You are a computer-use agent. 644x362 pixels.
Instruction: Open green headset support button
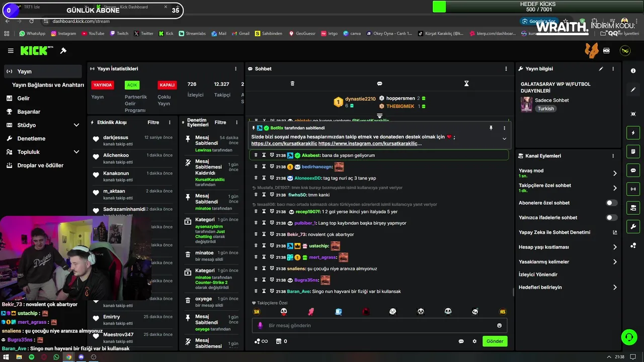(629, 337)
